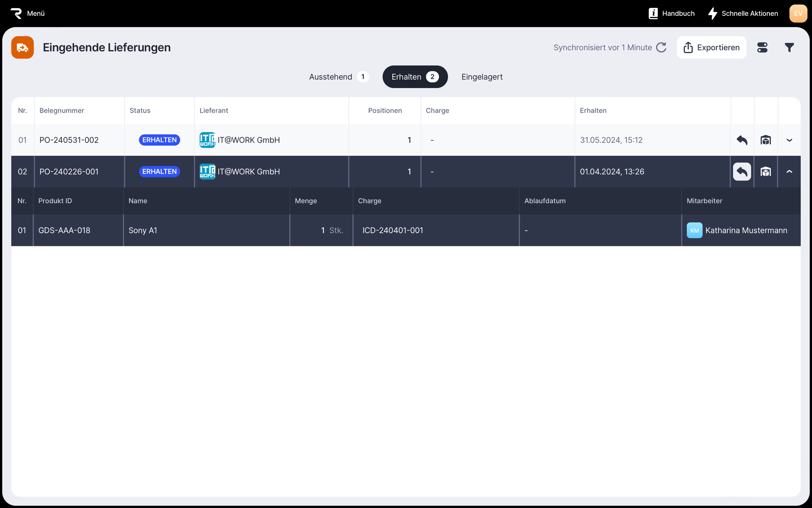The image size is (812, 508).
Task: Collapse row PO-240226-001 with chevron
Action: (789, 172)
